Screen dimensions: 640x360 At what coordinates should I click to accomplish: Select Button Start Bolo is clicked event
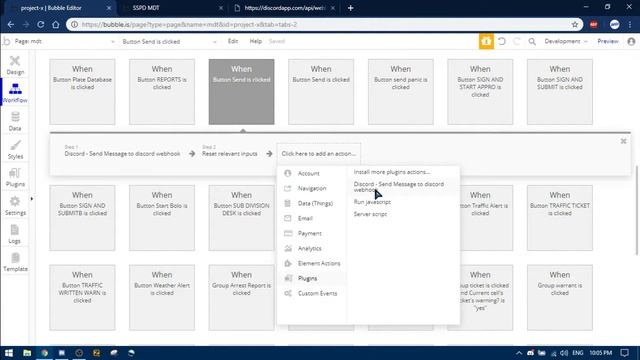162,218
